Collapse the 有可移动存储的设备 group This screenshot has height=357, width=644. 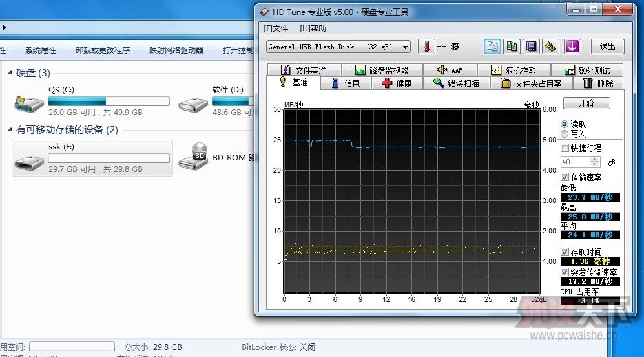click(x=10, y=130)
